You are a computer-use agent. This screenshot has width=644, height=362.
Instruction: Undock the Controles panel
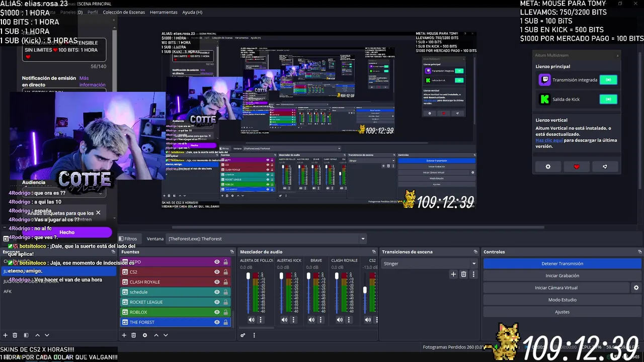[640, 252]
